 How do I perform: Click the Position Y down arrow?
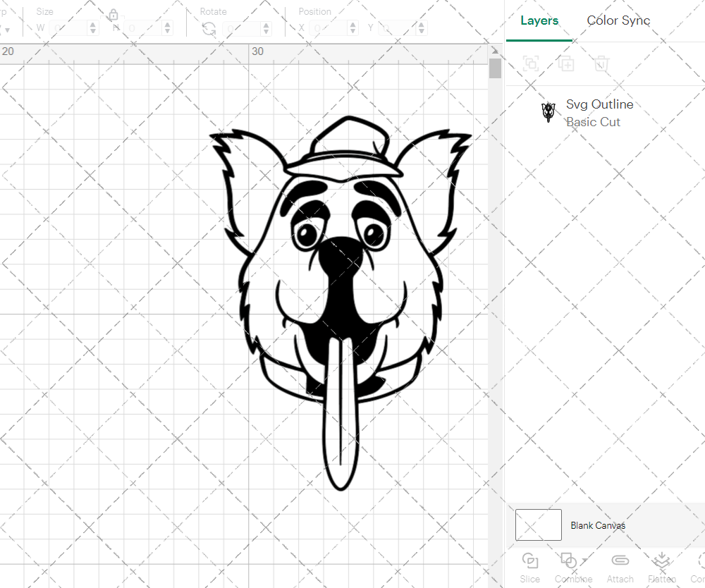coord(421,31)
